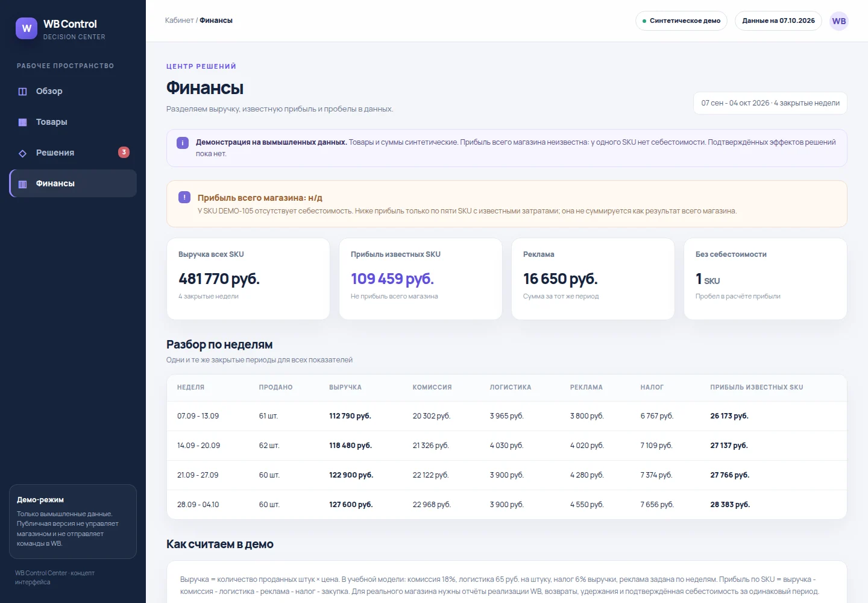Click the Демо-режим info box
The image size is (868, 603).
[73, 522]
